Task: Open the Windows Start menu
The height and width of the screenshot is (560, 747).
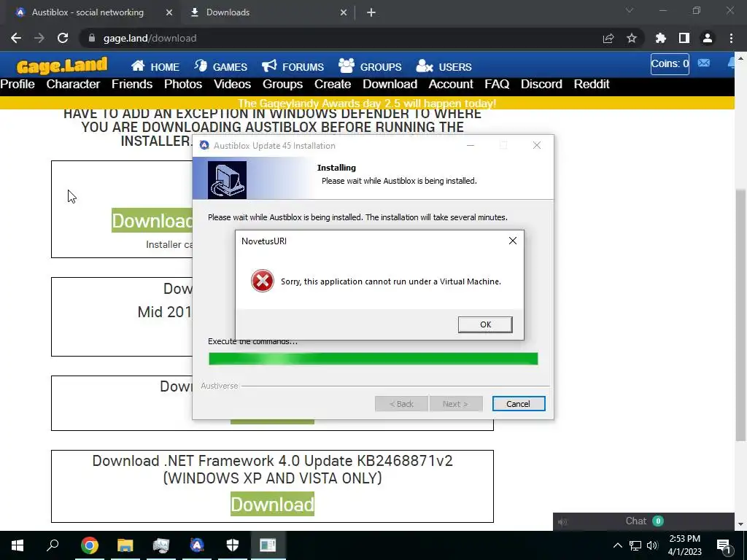Action: [18, 545]
